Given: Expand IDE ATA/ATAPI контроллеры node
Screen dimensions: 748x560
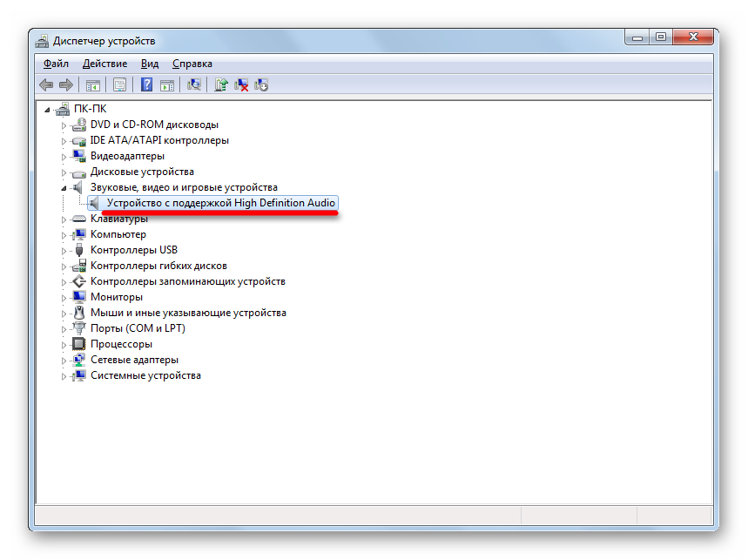Looking at the screenshot, I should tap(64, 142).
